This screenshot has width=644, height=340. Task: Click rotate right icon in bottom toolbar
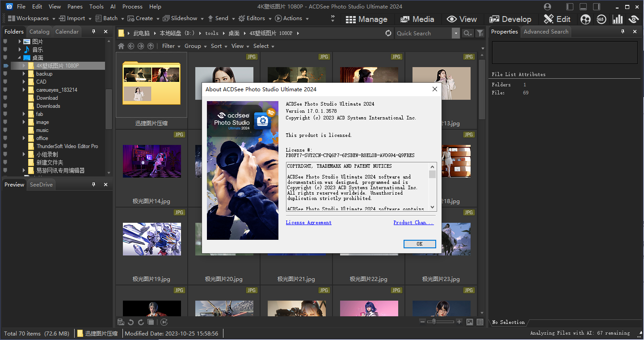(141, 322)
